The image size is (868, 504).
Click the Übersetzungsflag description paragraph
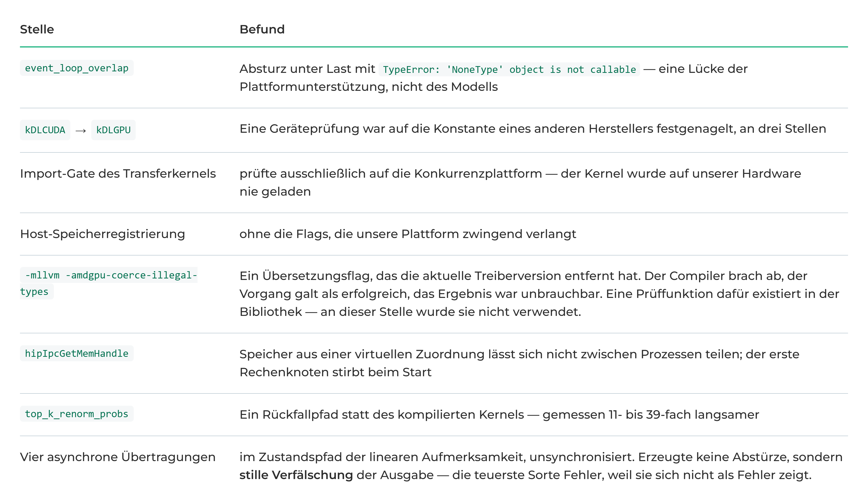[540, 294]
